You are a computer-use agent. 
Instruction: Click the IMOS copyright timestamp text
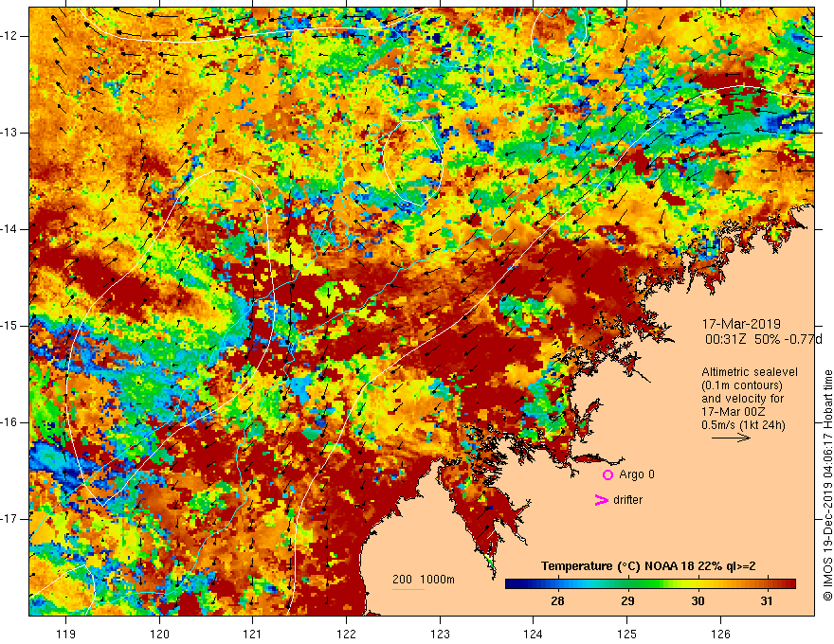coord(827,486)
